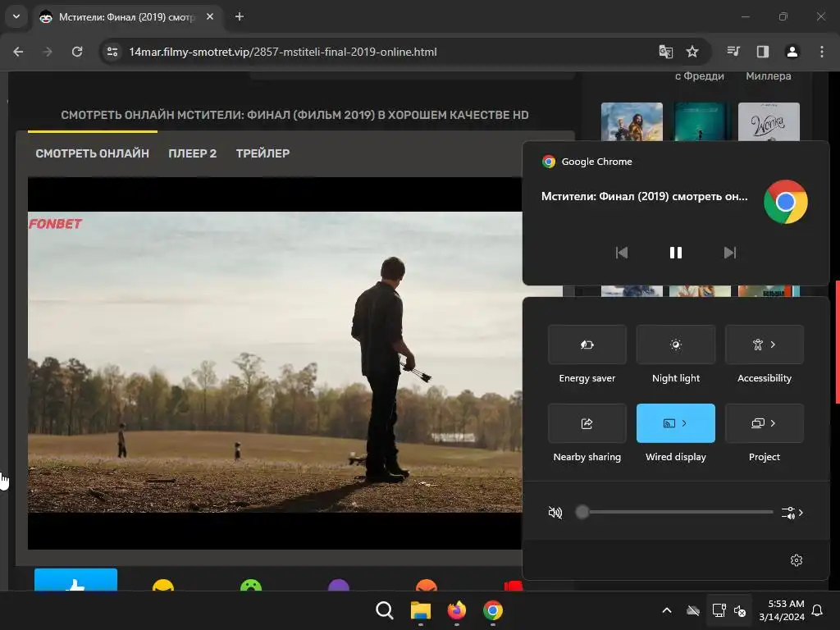Click the translate page icon

tap(665, 52)
